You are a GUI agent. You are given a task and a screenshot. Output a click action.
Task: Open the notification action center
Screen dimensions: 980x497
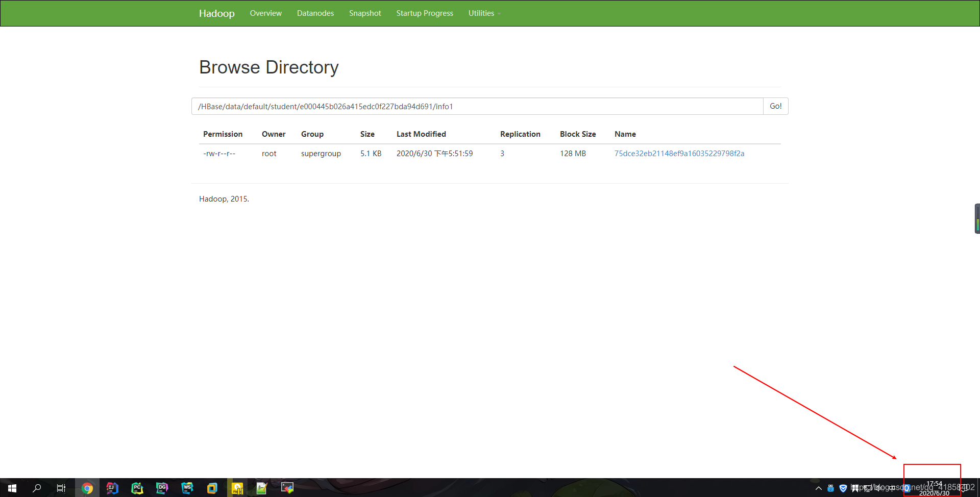point(963,488)
